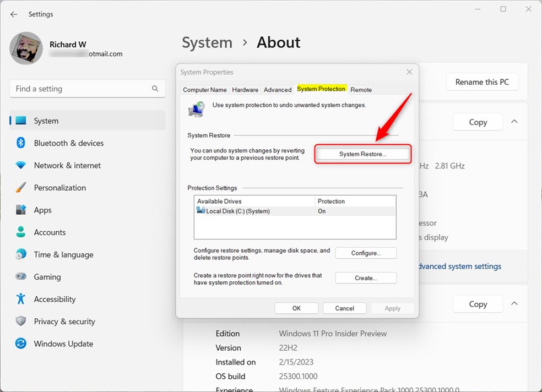Image resolution: width=542 pixels, height=392 pixels.
Task: Create a restore point with the Create button
Action: (366, 277)
